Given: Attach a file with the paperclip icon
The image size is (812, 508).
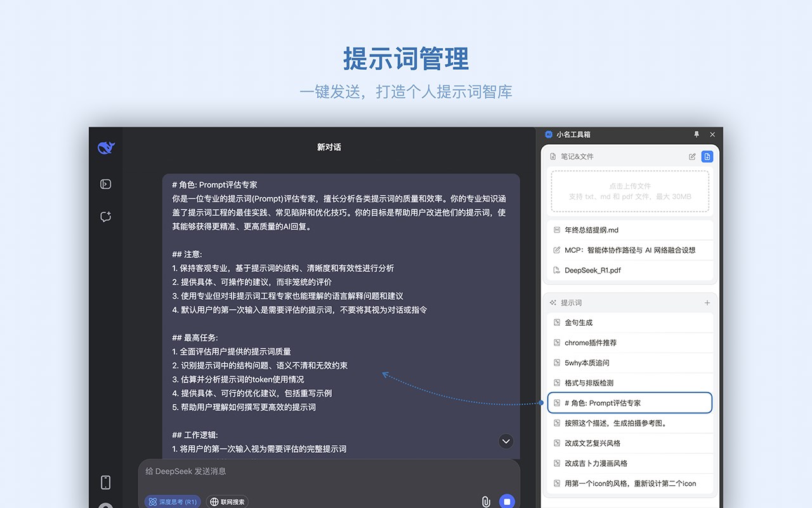Looking at the screenshot, I should pos(485,502).
